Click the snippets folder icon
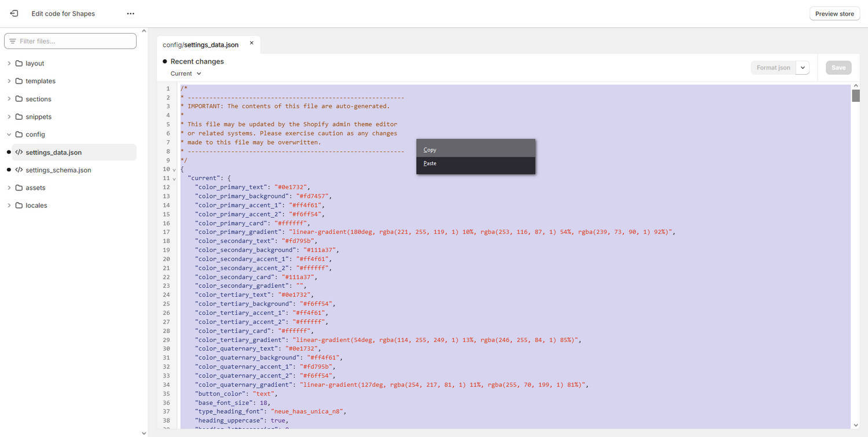Screen dimensions: 868x437 pos(19,117)
